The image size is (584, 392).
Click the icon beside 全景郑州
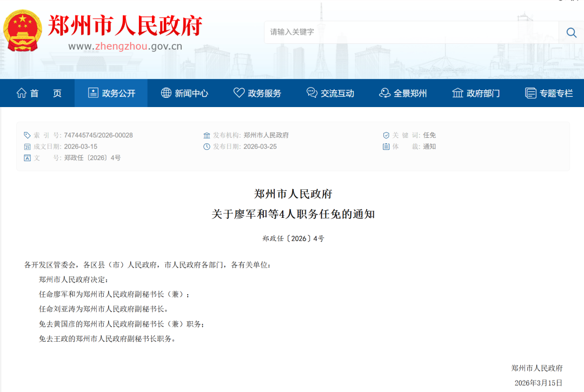(x=384, y=93)
